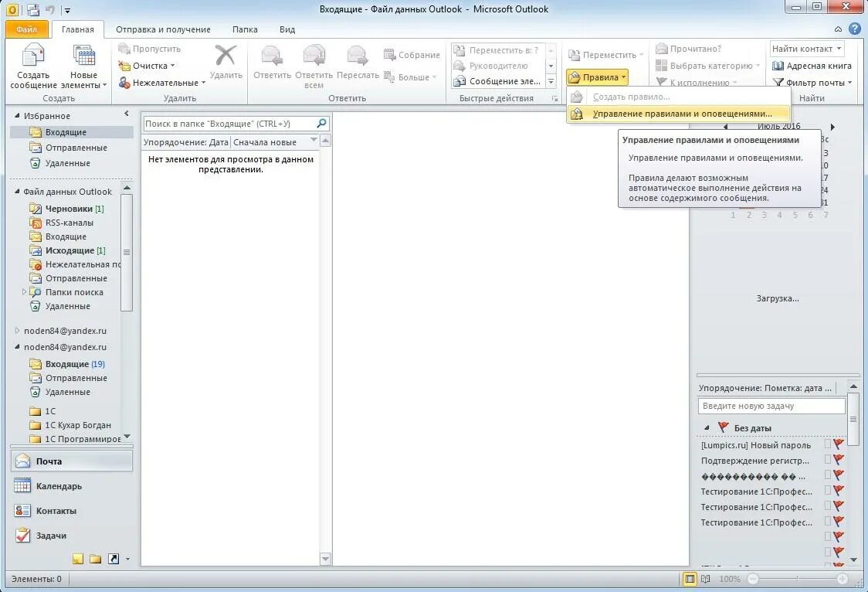
Task: Open the Очистка dropdown
Action: tap(150, 66)
